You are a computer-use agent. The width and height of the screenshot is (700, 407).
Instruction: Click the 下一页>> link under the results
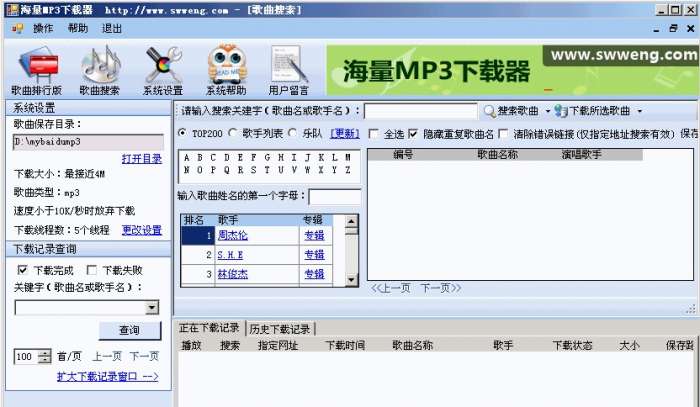click(x=441, y=288)
